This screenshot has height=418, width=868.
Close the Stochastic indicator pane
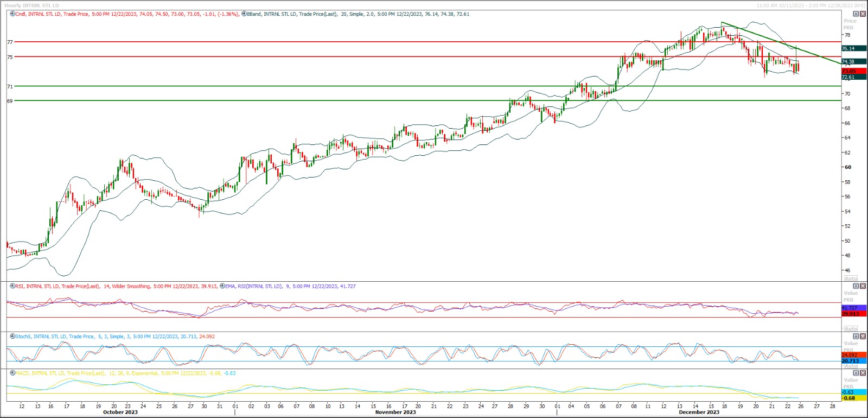tap(863, 337)
